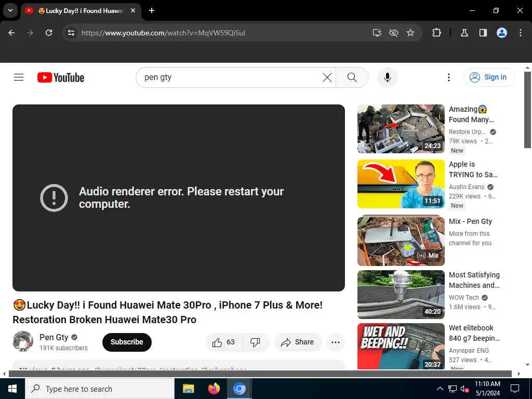Open Chrome Labs flask icon
The image size is (532, 399).
(464, 33)
